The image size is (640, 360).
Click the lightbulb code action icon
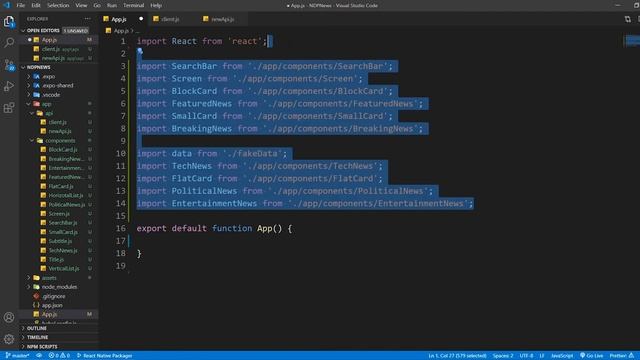(140, 51)
